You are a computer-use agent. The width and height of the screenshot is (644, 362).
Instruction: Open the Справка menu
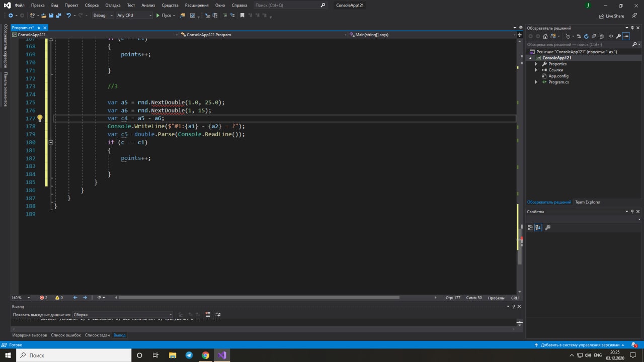tap(239, 5)
